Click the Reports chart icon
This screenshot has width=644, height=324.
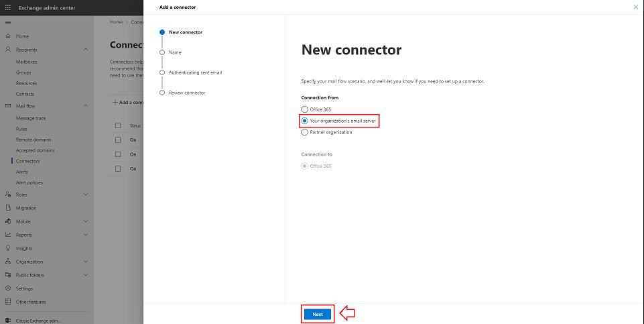[8, 235]
